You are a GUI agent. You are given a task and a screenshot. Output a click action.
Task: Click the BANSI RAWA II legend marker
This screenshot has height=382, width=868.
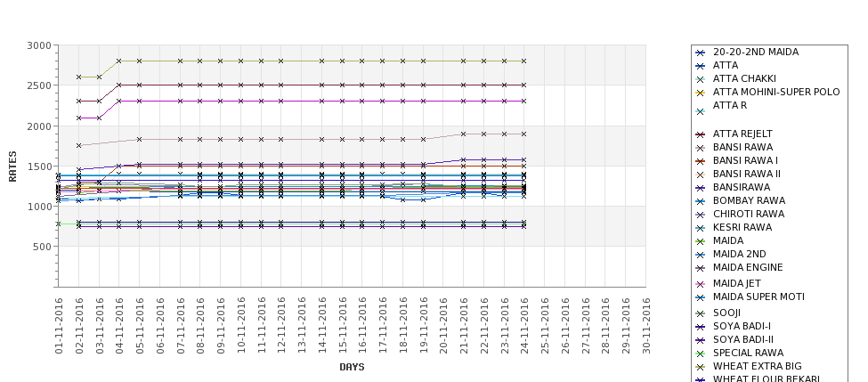(701, 175)
